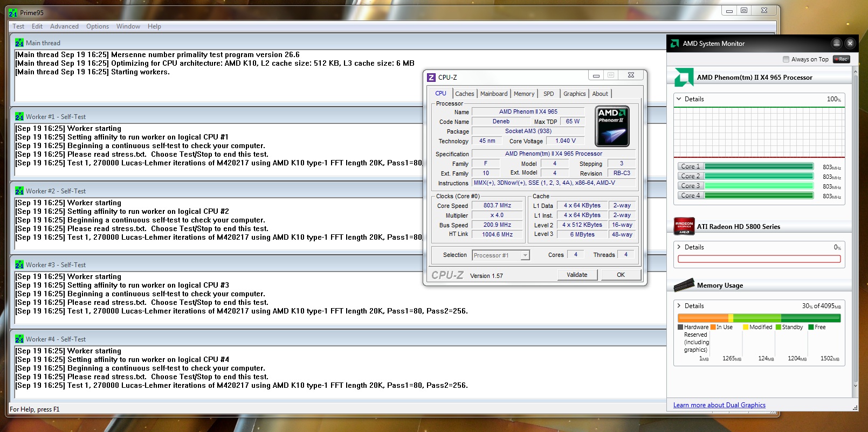Collapse the processor Details section
Image resolution: width=868 pixels, height=432 pixels.
679,99
